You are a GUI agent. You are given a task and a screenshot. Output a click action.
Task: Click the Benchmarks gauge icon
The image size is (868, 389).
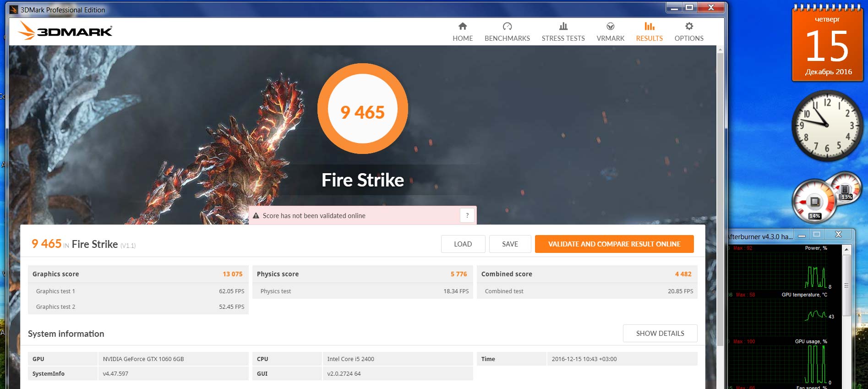click(x=507, y=26)
